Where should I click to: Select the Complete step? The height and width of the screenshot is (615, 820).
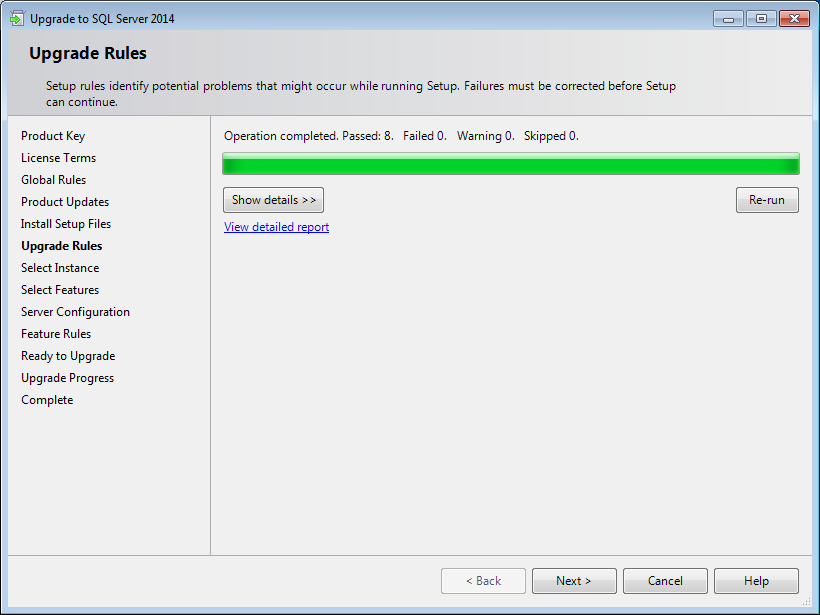pos(47,400)
